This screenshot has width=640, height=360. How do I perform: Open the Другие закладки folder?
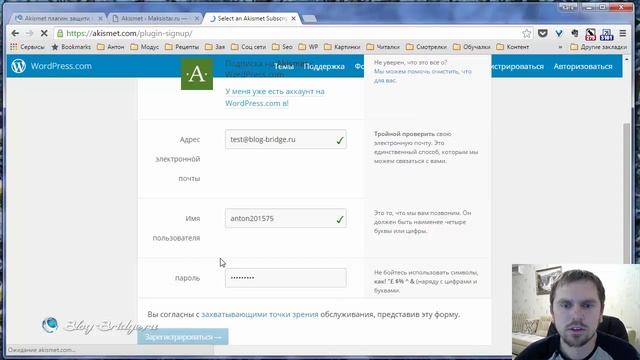[x=598, y=47]
